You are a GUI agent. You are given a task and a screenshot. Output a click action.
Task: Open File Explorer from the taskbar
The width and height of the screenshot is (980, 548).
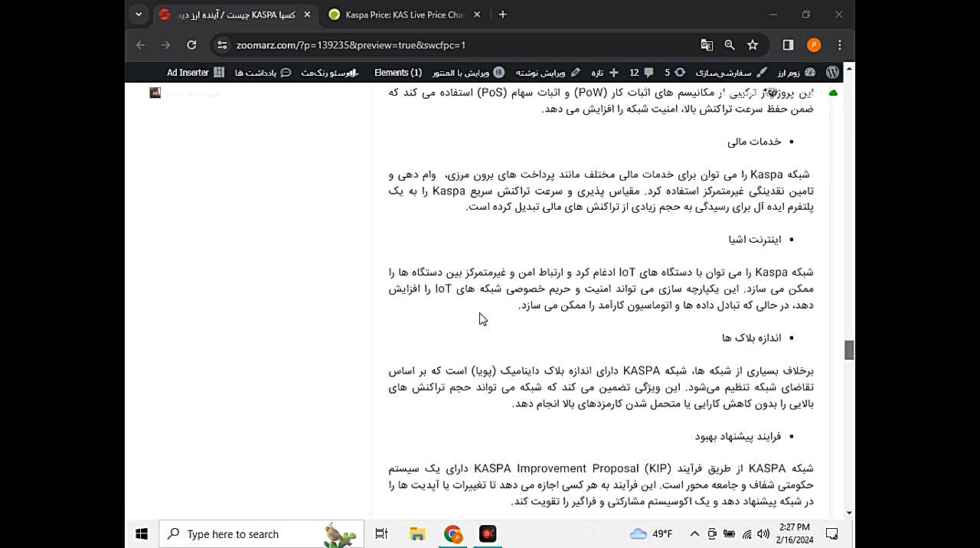pyautogui.click(x=417, y=533)
